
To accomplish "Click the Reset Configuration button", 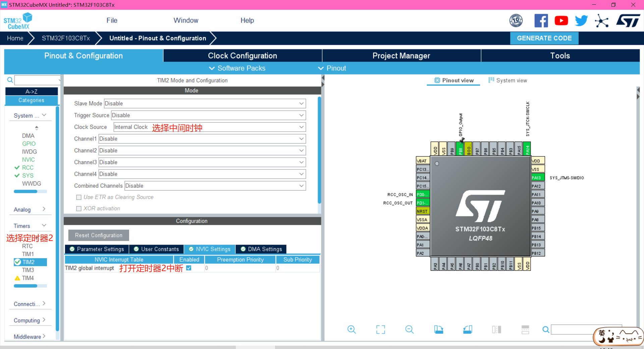I will click(99, 235).
